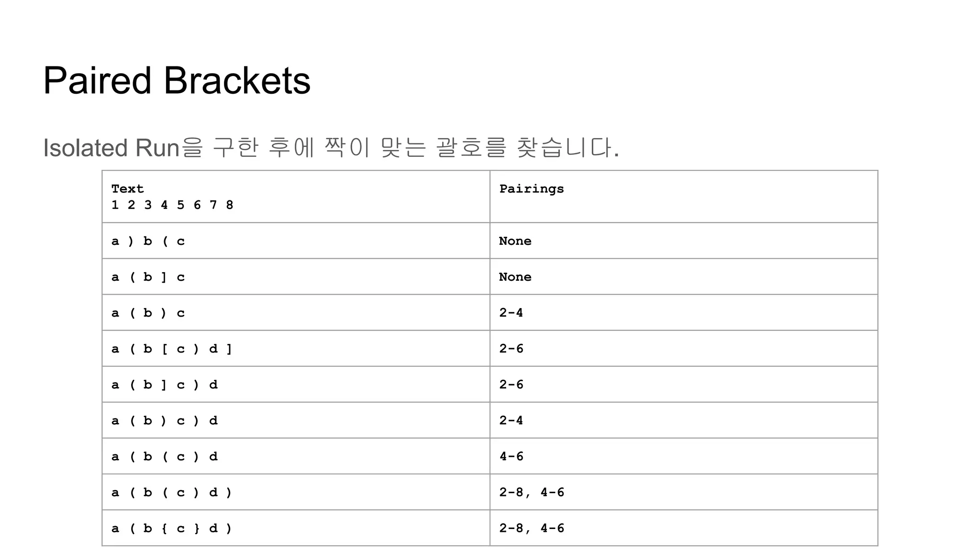Viewport: 980px width, 551px height.
Task: Select the 'a ( b ( c ) d )' cell
Action: [172, 492]
